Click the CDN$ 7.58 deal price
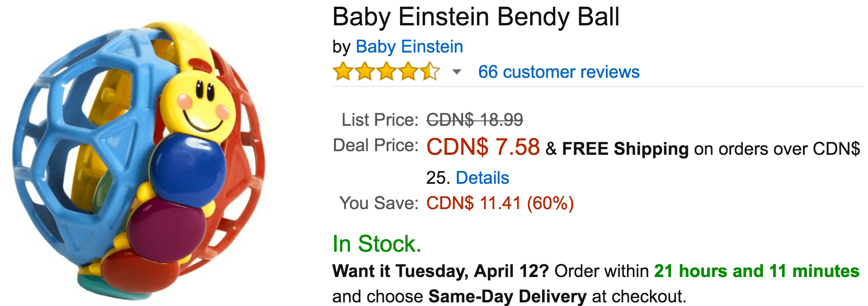The height and width of the screenshot is (306, 868). pos(483,147)
